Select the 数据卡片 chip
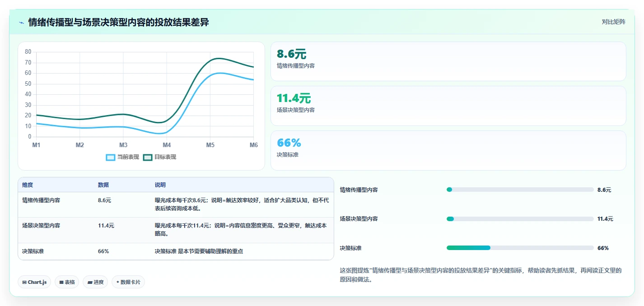The width and height of the screenshot is (644, 306). coord(128,282)
